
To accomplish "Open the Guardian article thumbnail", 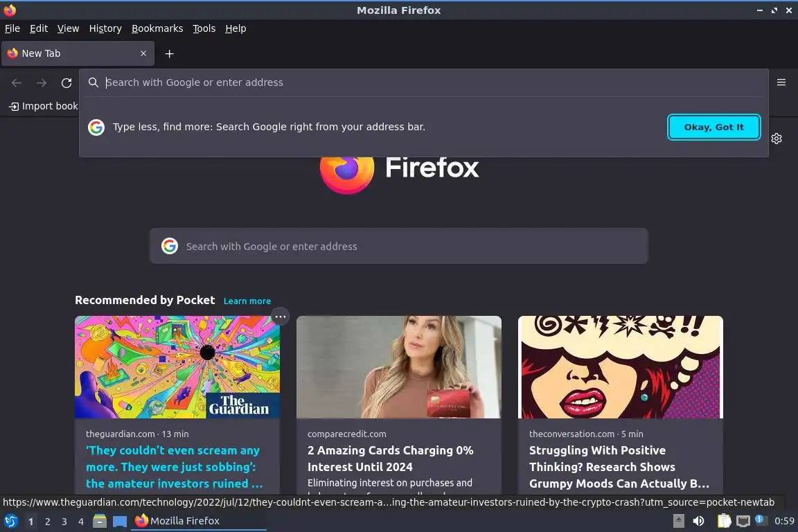I will tap(177, 367).
